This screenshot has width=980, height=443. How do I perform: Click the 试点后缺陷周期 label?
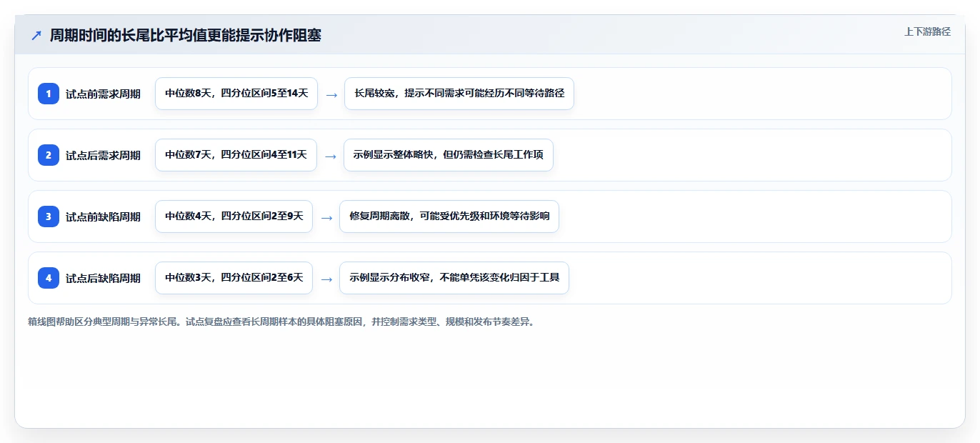[x=103, y=278]
